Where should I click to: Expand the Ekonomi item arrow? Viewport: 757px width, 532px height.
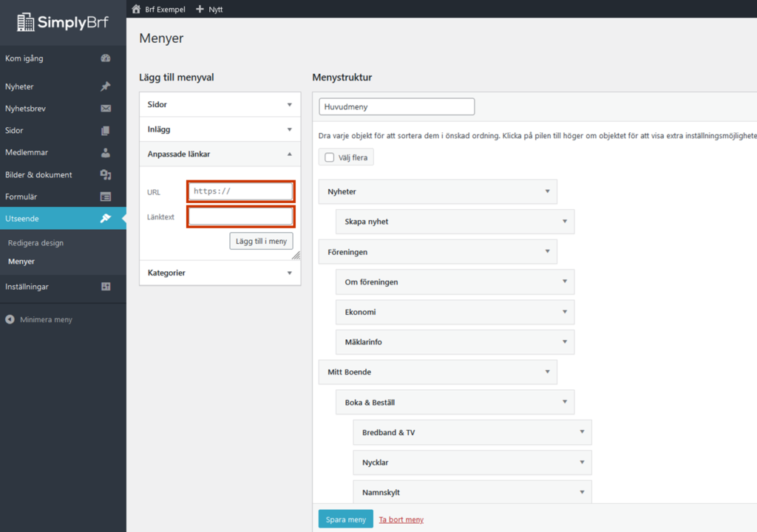click(x=565, y=311)
